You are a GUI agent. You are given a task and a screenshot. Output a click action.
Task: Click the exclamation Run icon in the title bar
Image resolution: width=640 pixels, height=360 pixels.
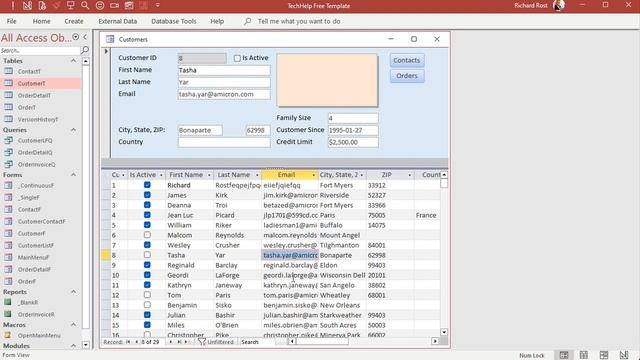coord(13,5)
